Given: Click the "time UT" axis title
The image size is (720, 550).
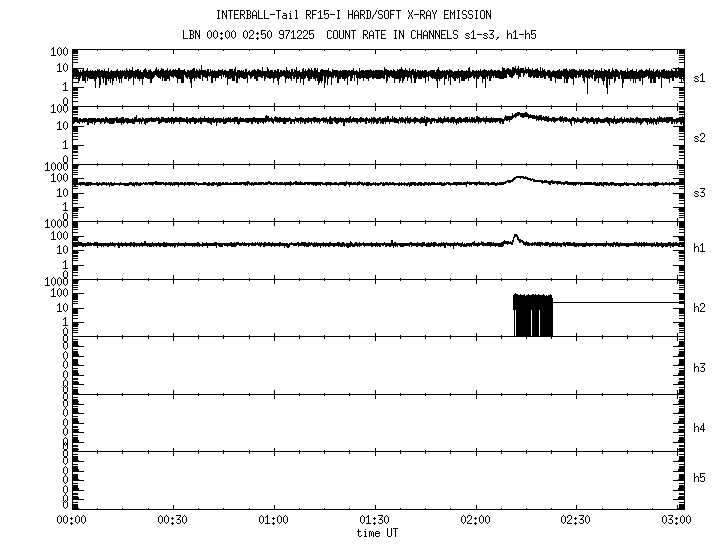Looking at the screenshot, I should pyautogui.click(x=377, y=532).
